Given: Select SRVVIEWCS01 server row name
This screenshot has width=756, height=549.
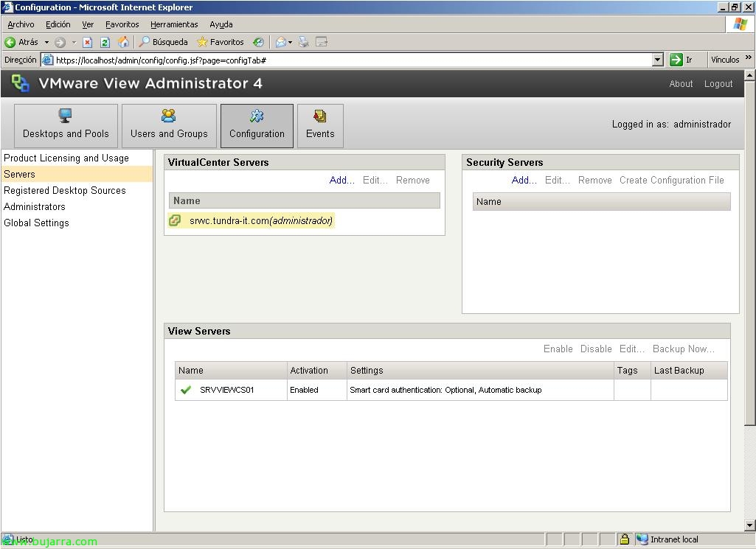Looking at the screenshot, I should pyautogui.click(x=226, y=390).
